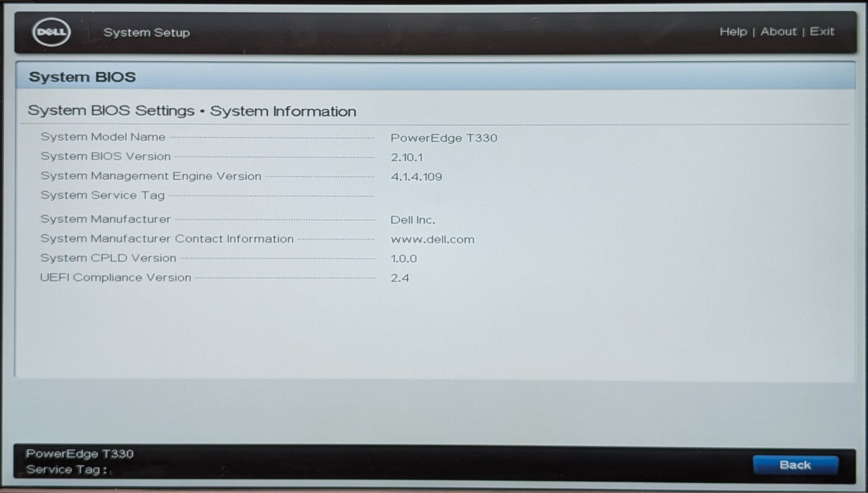Click CPLD version value 1.0.0
Viewport: 868px width, 493px height.
pyautogui.click(x=403, y=258)
